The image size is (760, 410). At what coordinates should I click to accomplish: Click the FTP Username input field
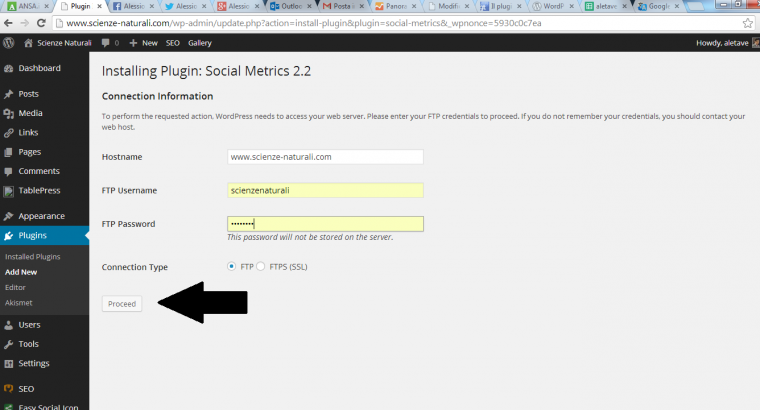pyautogui.click(x=325, y=190)
